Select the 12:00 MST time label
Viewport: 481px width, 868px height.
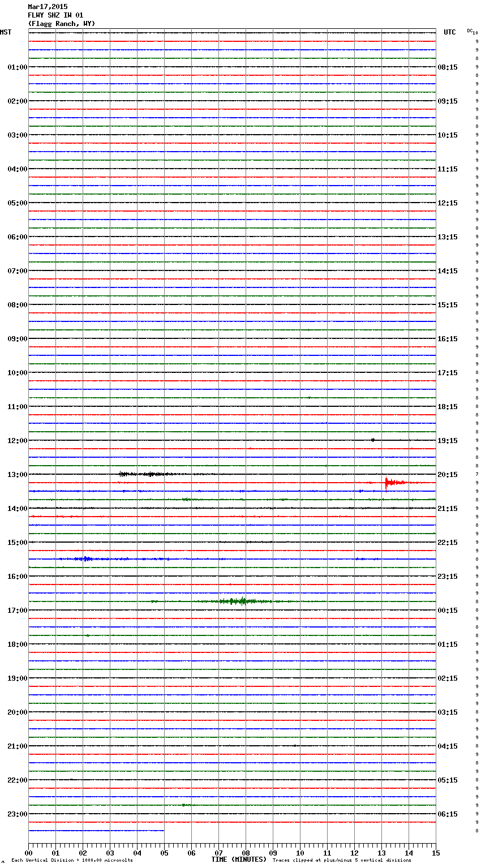pos(18,441)
